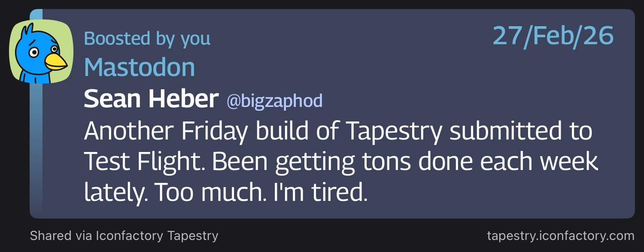Select the @bigzaphod handle
The height and width of the screenshot is (252, 644).
pos(274,101)
